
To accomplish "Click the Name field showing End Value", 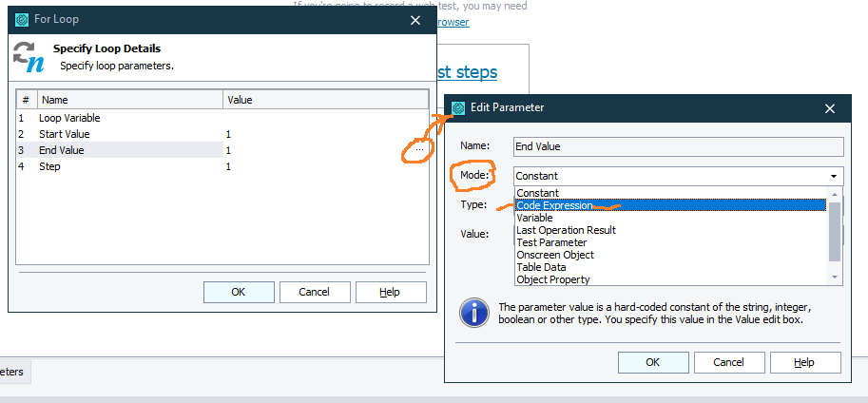I will pyautogui.click(x=678, y=146).
